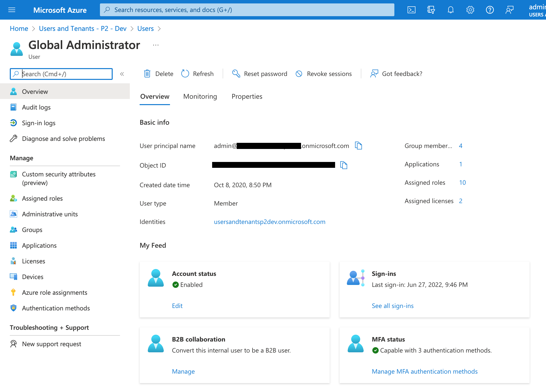Open Users and Tenants breadcrumb link

(83, 28)
